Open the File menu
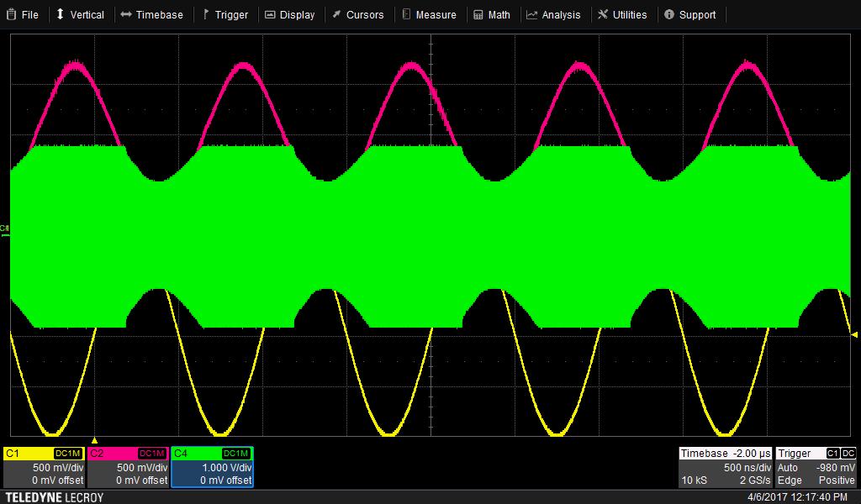Viewport: 861px width, 504px height. pos(23,15)
